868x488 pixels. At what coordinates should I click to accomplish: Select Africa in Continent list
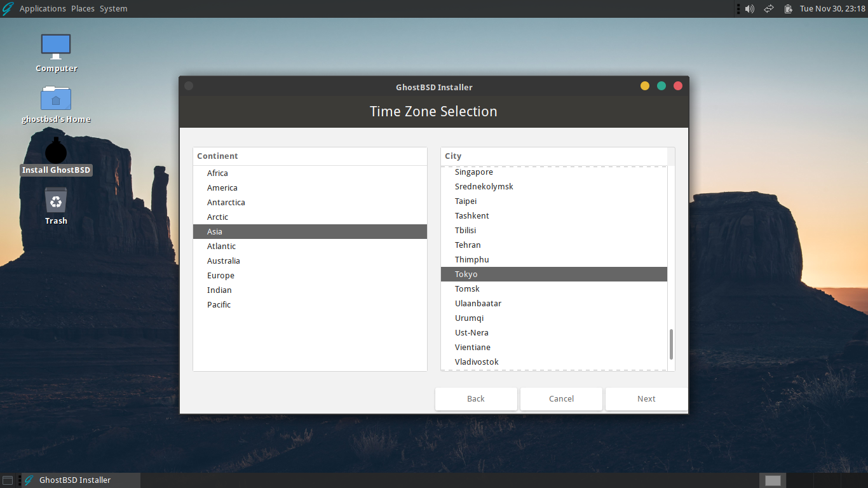click(310, 173)
